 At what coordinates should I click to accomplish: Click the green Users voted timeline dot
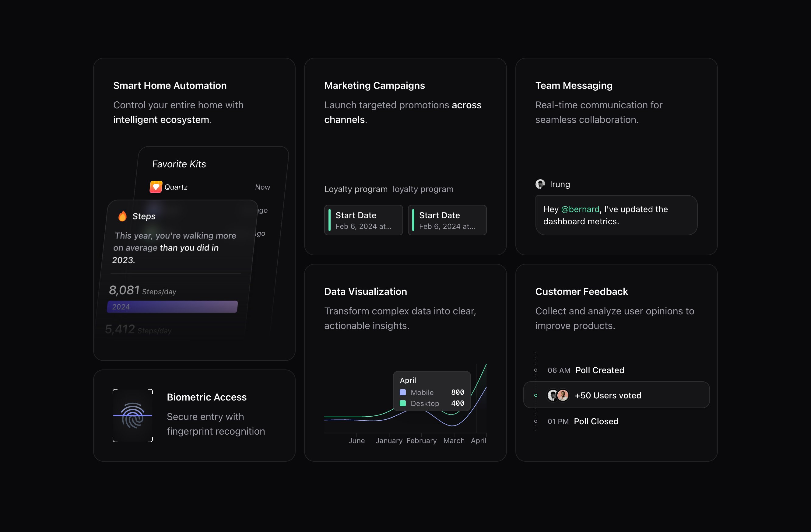(536, 395)
